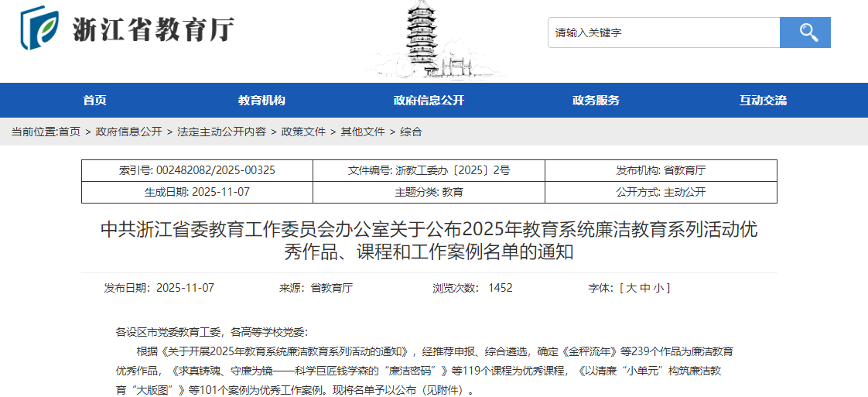
Task: Go to 政务服务 in navigation bar
Action: tap(596, 101)
